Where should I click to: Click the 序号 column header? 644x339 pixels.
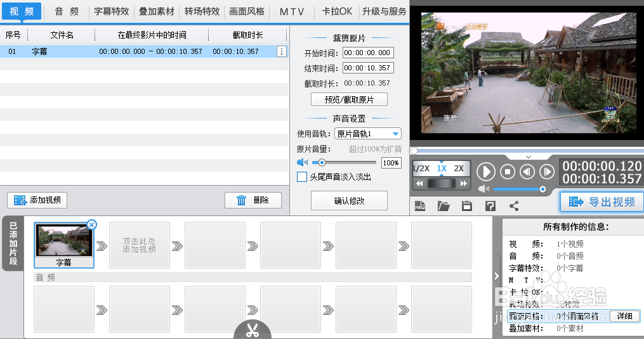click(13, 35)
